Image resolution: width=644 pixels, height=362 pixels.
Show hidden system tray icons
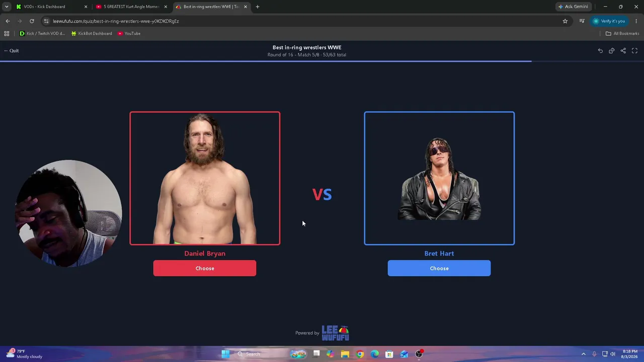coord(584,354)
